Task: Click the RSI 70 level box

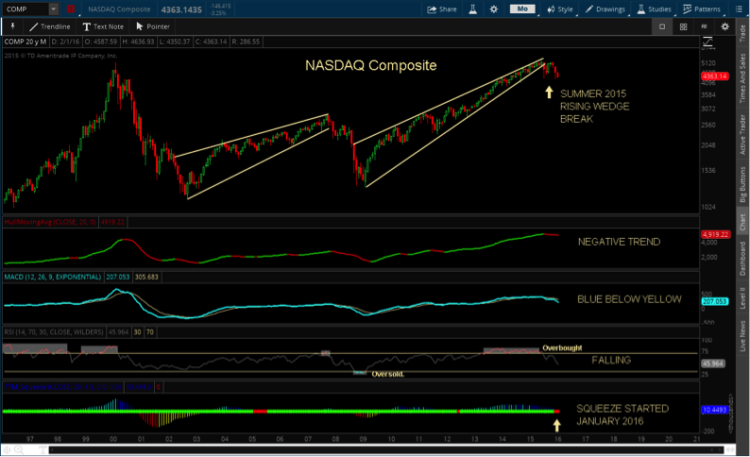Action: click(150, 332)
